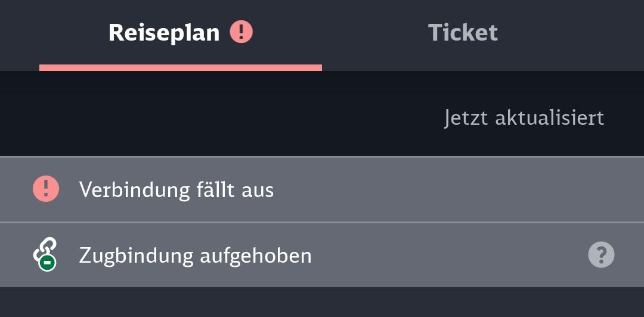The height and width of the screenshot is (317, 644).
Task: Click the divider line between the two notices
Action: [322, 222]
